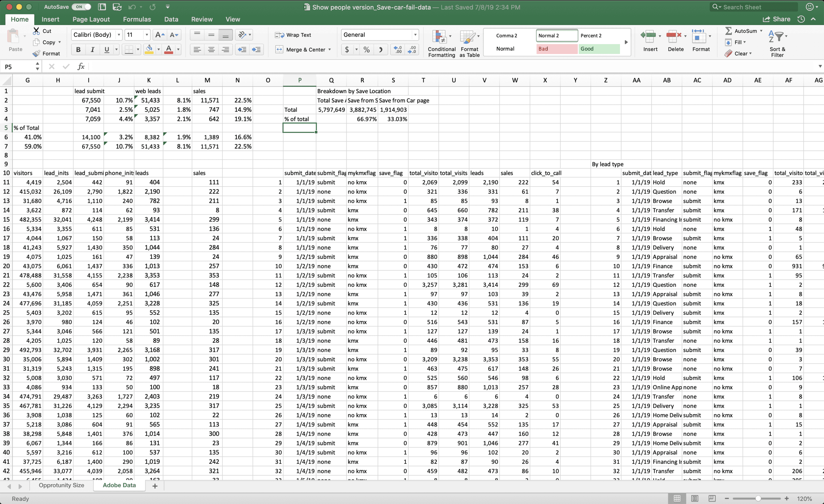Click Decrease Font Size icon
Screen dimensions: 824x504
(x=174, y=35)
